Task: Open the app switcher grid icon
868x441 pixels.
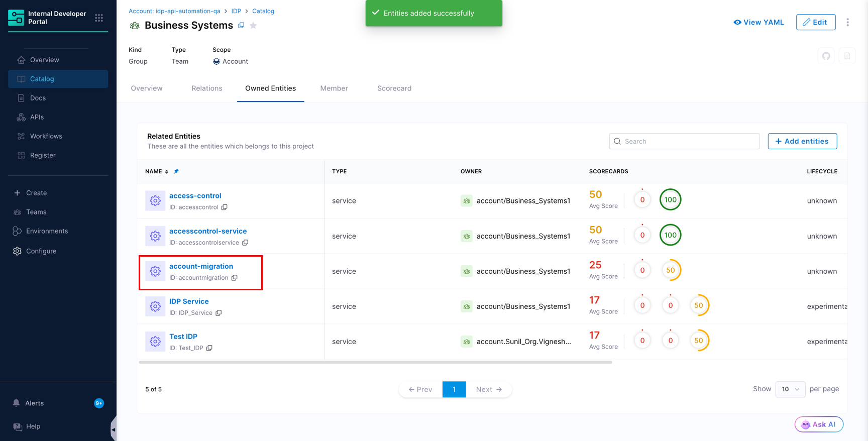Action: [x=99, y=18]
